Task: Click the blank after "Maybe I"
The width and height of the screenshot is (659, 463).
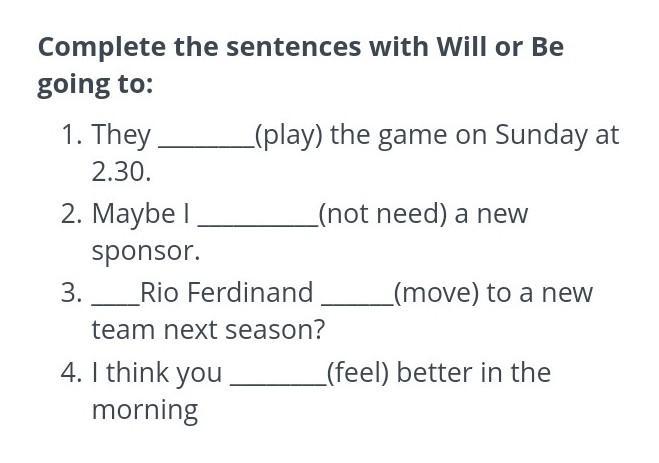Action: [258, 224]
